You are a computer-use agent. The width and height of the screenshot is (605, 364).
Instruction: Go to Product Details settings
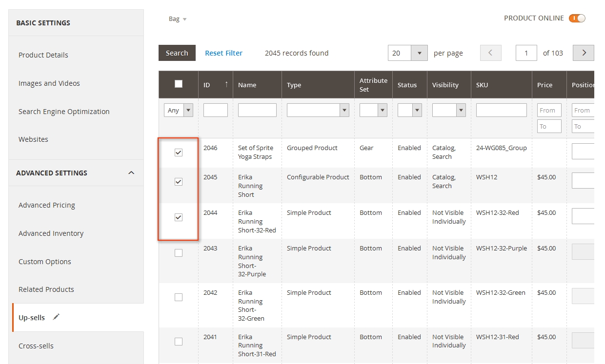pyautogui.click(x=43, y=55)
